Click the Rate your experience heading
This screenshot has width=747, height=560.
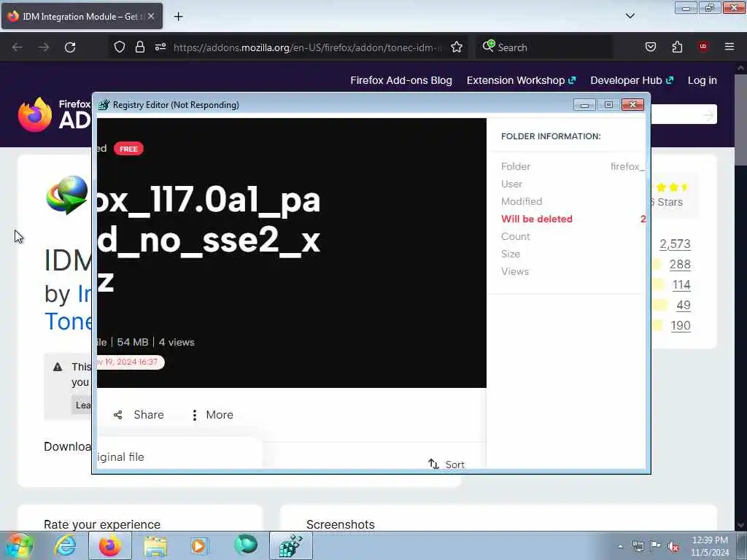click(102, 524)
